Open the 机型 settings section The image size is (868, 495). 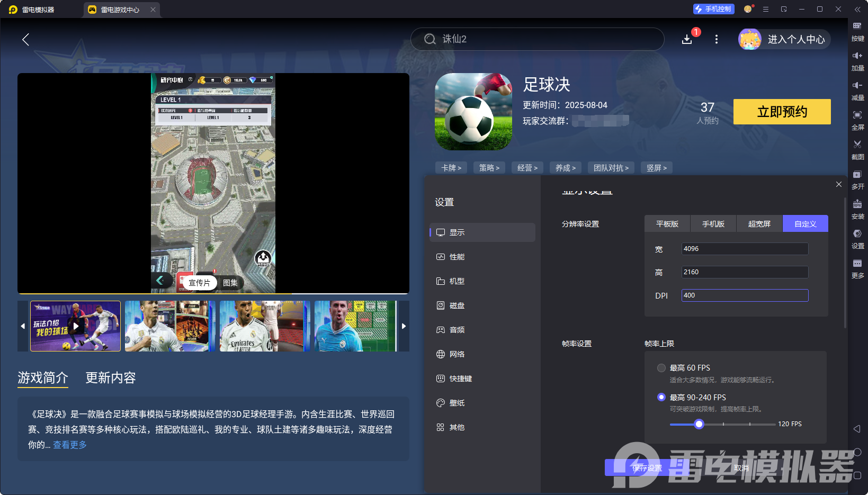point(482,281)
